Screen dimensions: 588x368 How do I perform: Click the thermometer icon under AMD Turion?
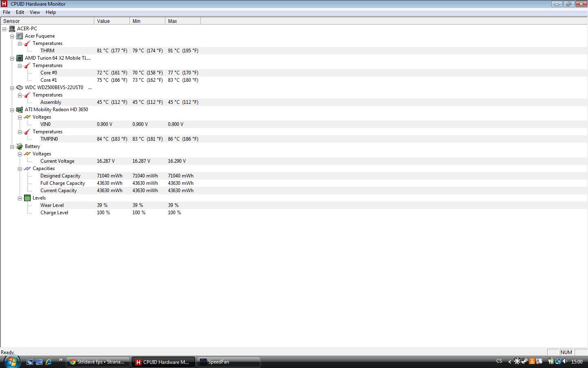[x=27, y=65]
